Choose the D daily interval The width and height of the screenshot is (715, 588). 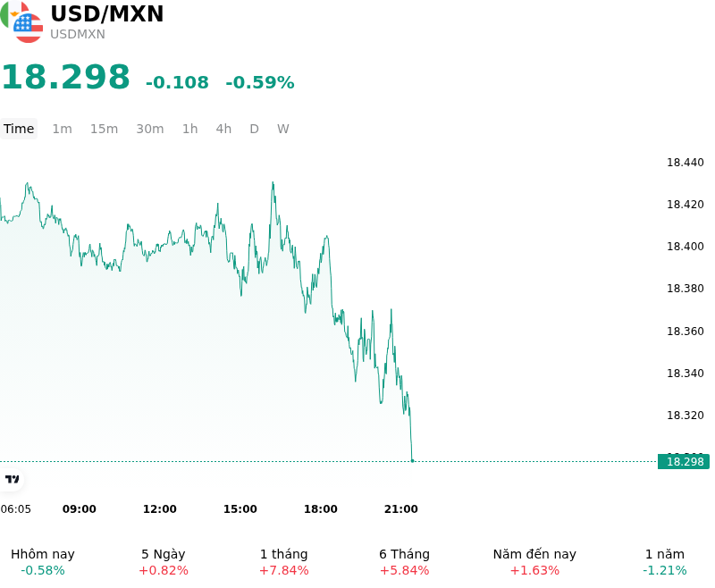(254, 129)
